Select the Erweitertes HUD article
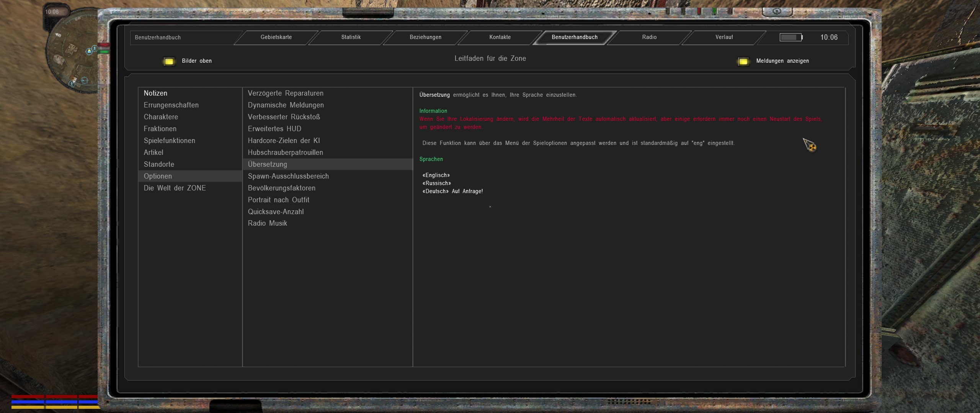980x413 pixels. (274, 129)
